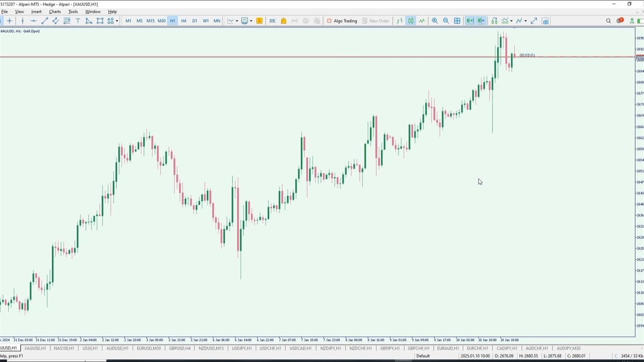
Task: Click the zoom out magnifier icon
Action: coord(446,21)
